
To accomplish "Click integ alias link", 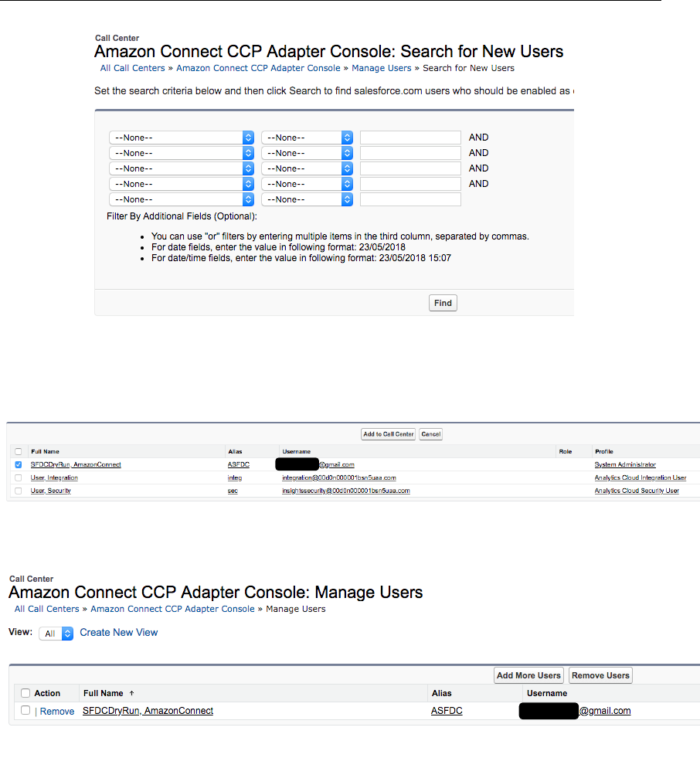I will (x=235, y=477).
